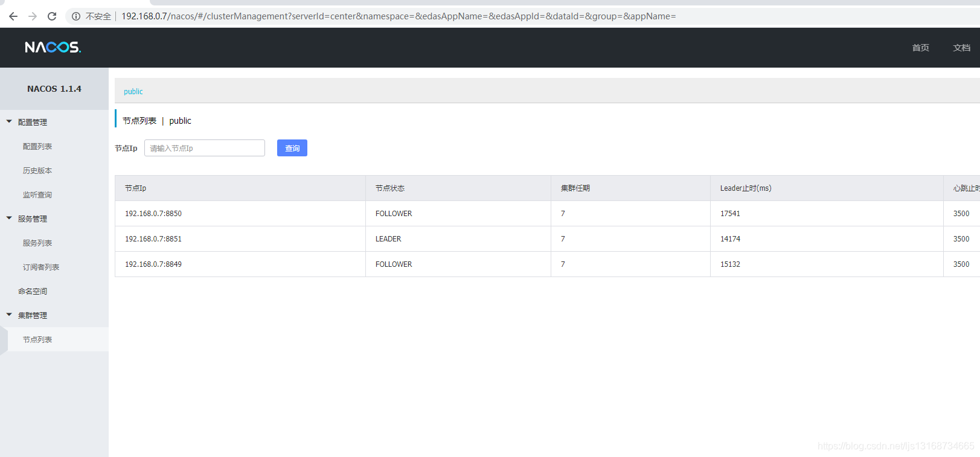The height and width of the screenshot is (457, 980).
Task: Open the 文档 link in header
Action: click(961, 48)
